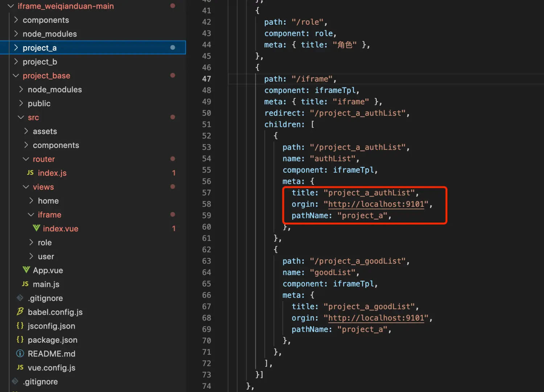Click the modified dot indicator on project_a row
The image size is (544, 392).
click(x=173, y=48)
